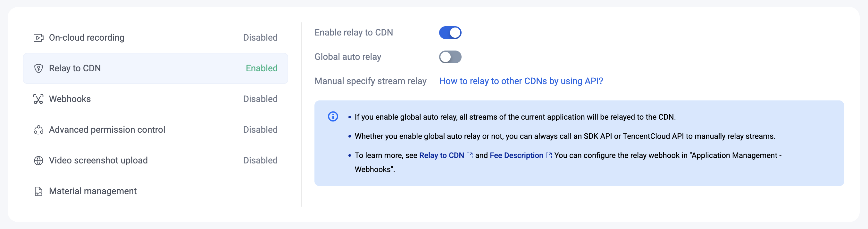Viewport: 868px width, 229px height.
Task: Follow the Relay to CDN documentation link
Action: click(441, 155)
